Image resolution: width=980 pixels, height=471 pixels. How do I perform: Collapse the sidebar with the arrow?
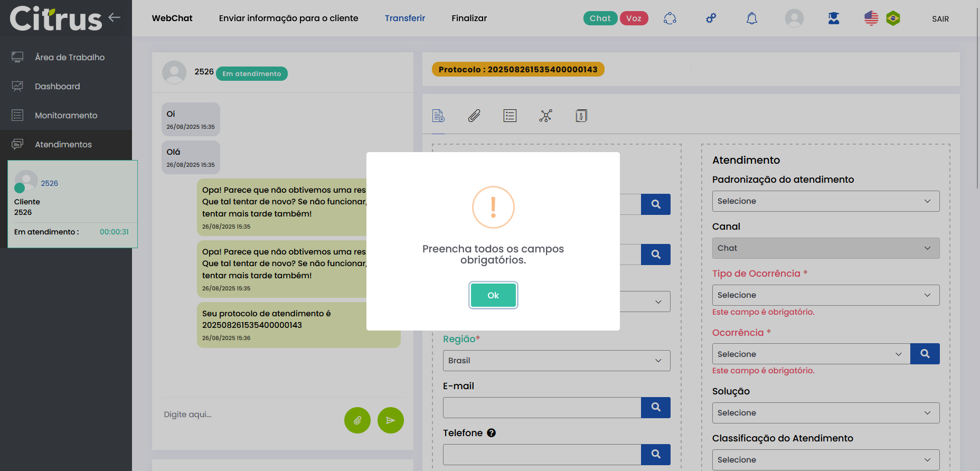tap(115, 17)
